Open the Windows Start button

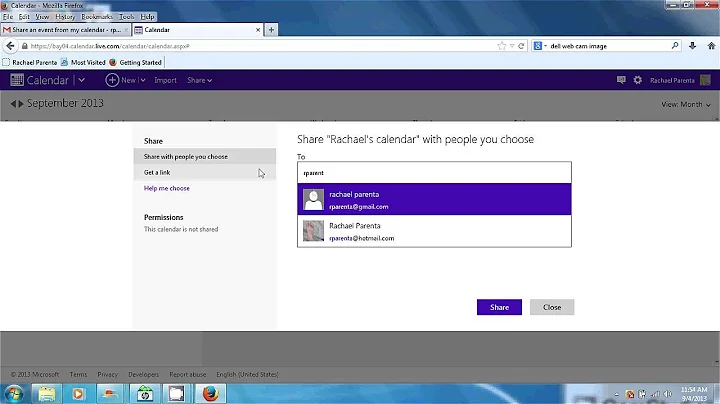coord(14,394)
